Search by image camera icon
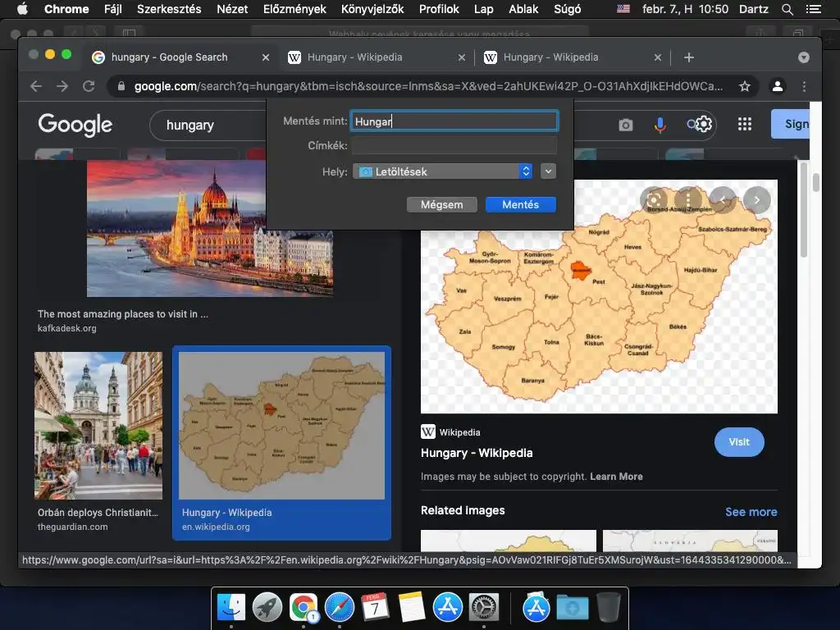The height and width of the screenshot is (630, 840). coord(625,125)
